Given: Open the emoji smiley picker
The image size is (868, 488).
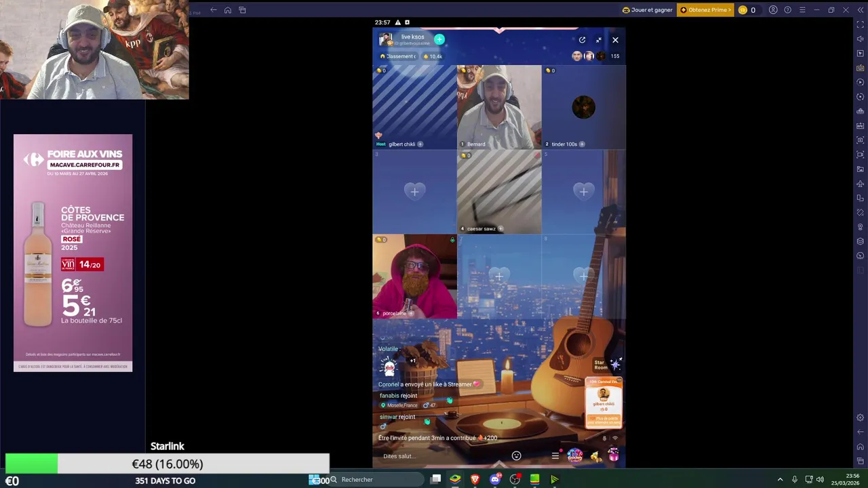Looking at the screenshot, I should pos(516,456).
